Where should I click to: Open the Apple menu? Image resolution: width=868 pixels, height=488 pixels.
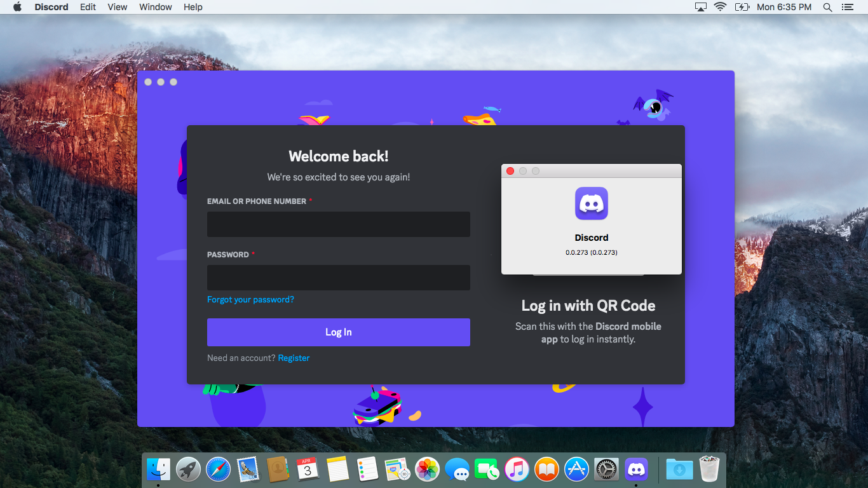[17, 7]
